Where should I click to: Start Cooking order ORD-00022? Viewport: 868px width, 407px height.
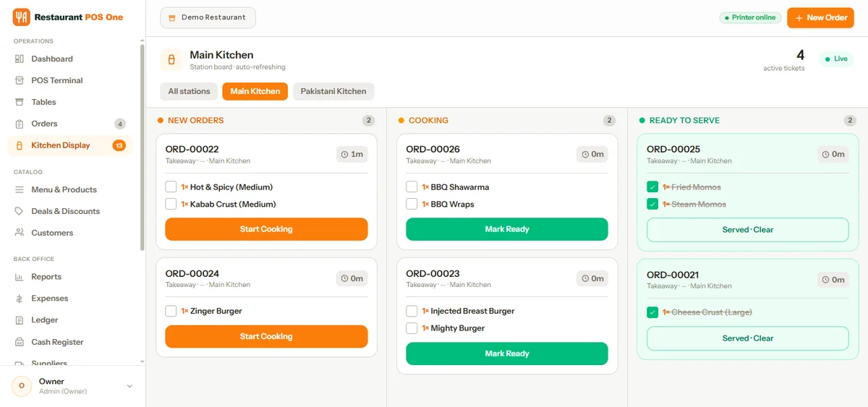pyautogui.click(x=266, y=229)
